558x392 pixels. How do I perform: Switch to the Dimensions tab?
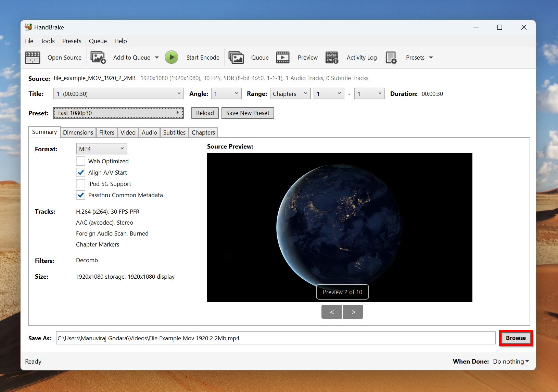pyautogui.click(x=78, y=132)
